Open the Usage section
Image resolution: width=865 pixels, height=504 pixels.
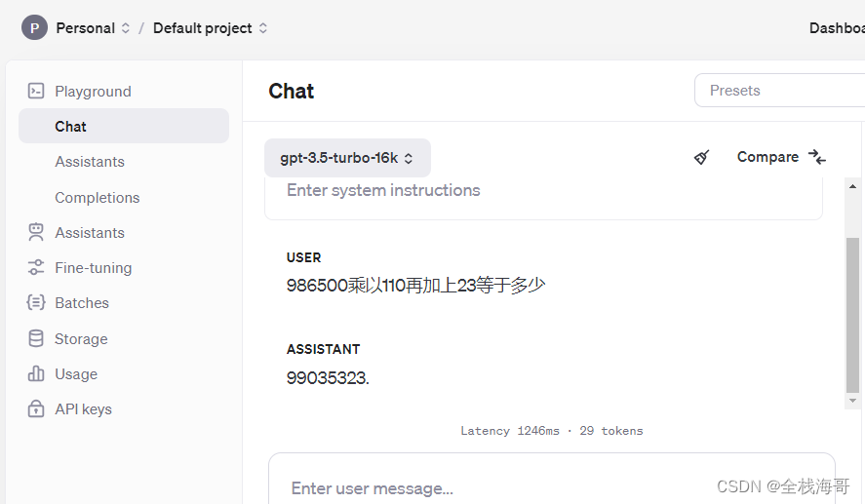click(76, 374)
